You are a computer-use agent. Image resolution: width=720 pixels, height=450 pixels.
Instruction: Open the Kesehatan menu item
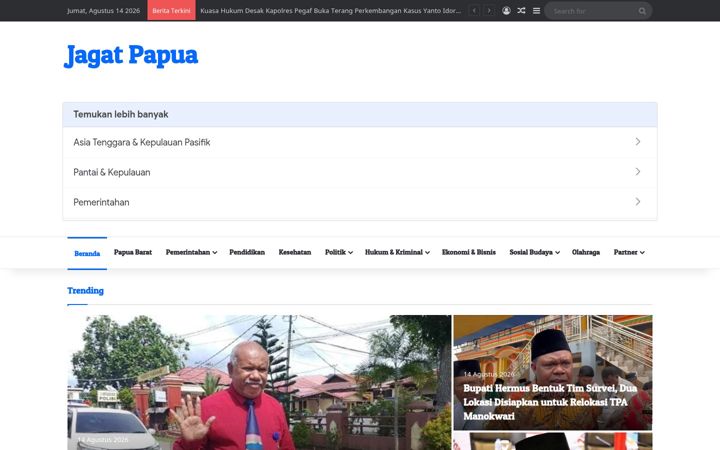point(295,252)
